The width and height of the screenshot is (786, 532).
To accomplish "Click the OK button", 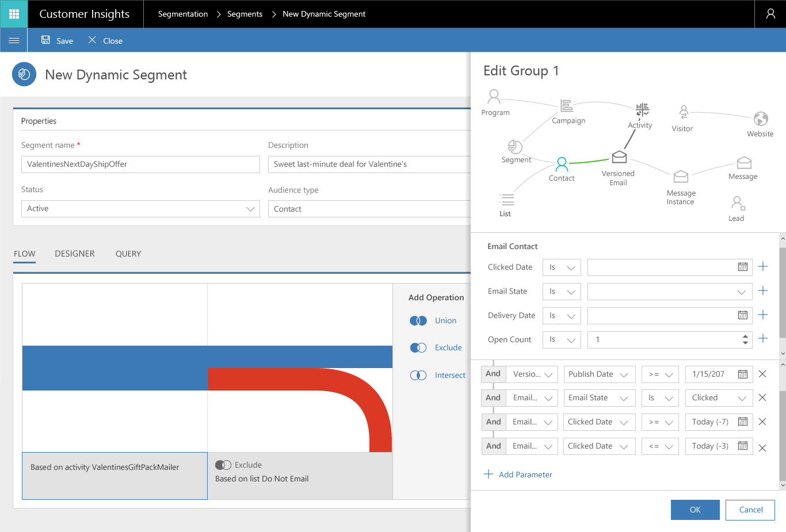I will point(695,510).
